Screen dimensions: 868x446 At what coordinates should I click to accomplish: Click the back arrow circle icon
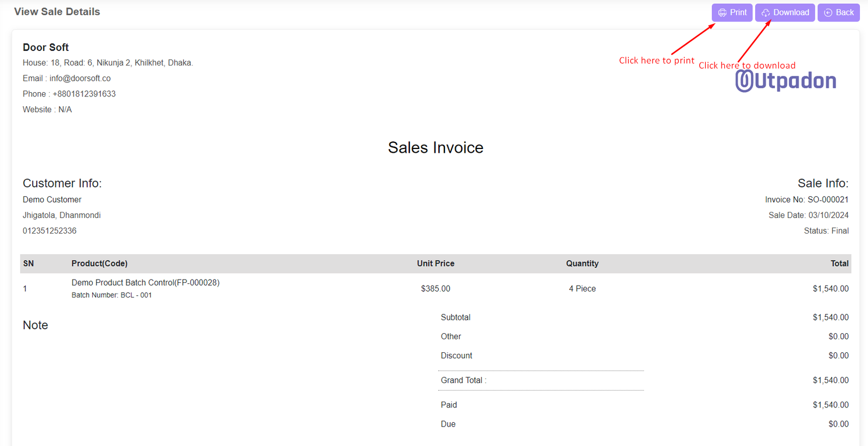click(828, 12)
